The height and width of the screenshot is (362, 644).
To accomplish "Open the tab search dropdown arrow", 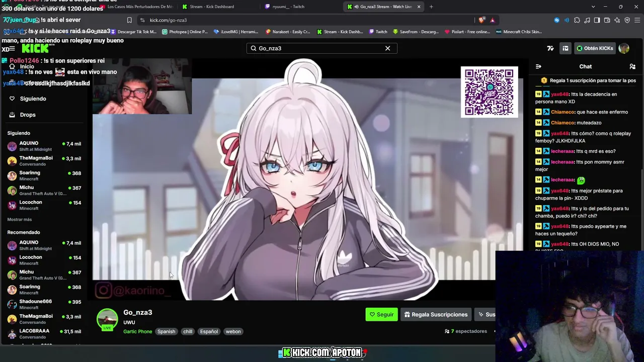I will 593,7.
